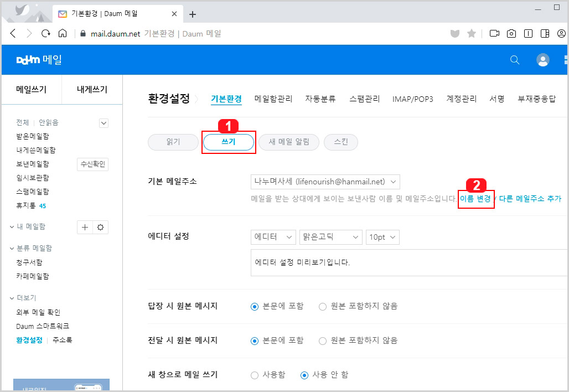Select the 스킨 settings pill
Image resolution: width=569 pixels, height=392 pixels.
click(341, 142)
